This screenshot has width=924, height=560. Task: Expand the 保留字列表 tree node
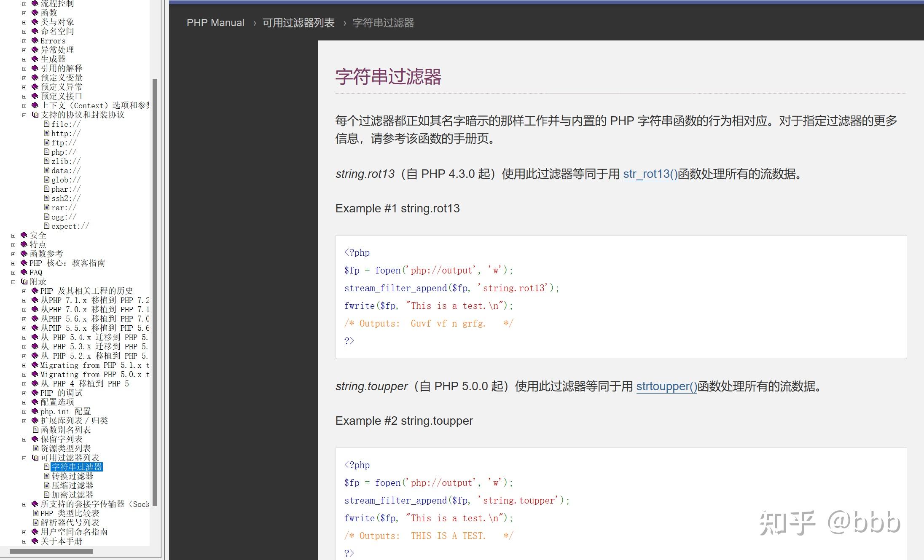[24, 439]
